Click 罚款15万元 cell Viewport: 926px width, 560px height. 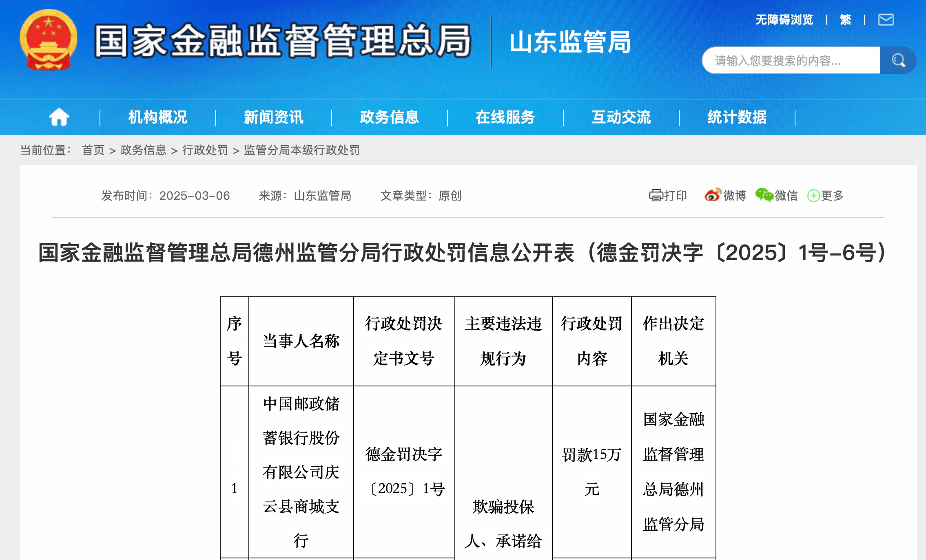pos(592,472)
